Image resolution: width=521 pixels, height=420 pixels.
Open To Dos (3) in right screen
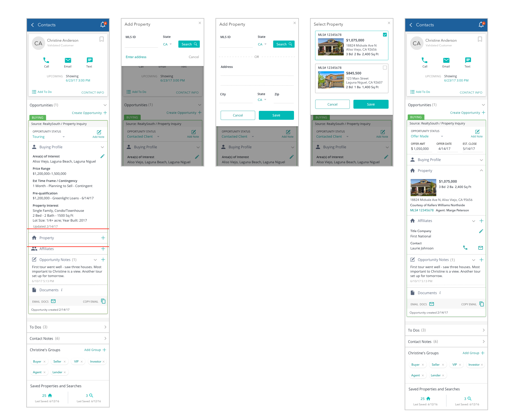pyautogui.click(x=446, y=330)
